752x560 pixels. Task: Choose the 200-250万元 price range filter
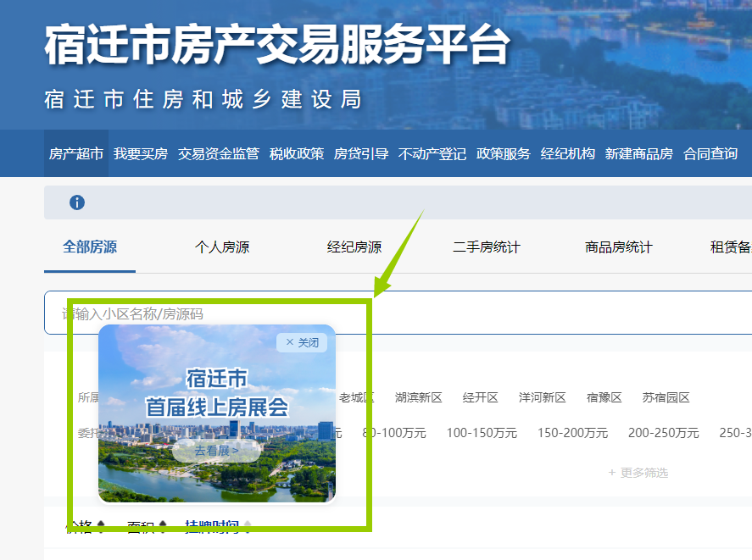tap(664, 433)
